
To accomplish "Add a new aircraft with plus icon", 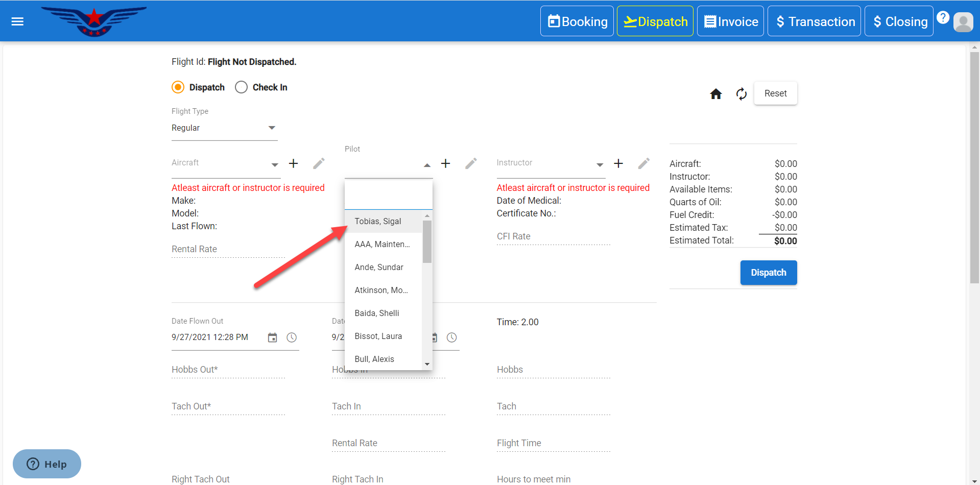I will point(293,163).
